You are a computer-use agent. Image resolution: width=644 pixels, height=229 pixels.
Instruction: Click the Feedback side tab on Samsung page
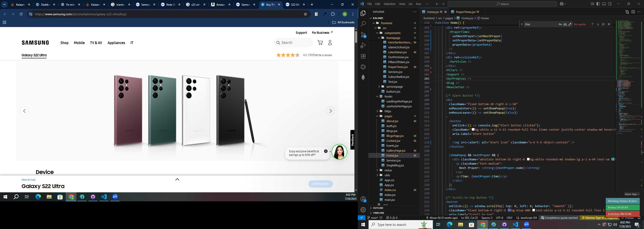tap(352, 140)
